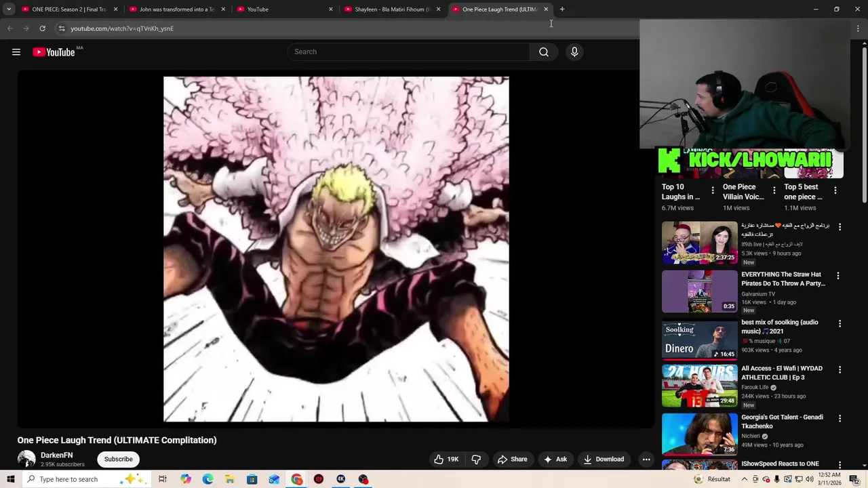Open the Ask AI button

tap(555, 460)
